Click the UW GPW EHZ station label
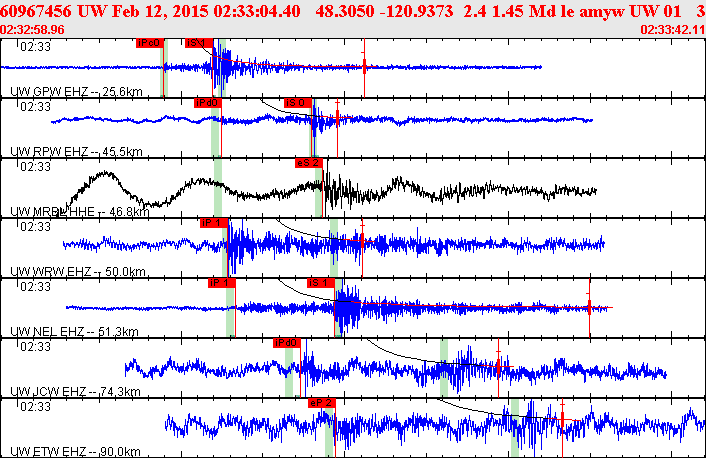706x458 pixels. click(71, 92)
